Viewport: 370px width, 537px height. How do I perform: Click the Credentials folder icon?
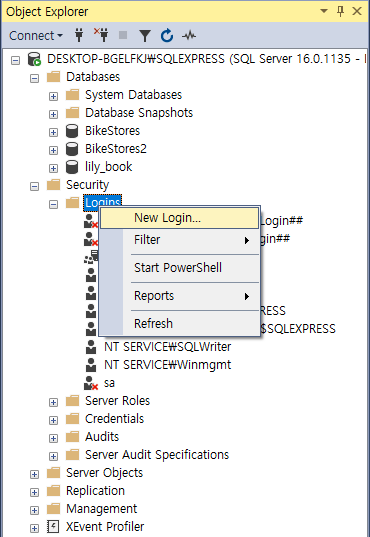(72, 419)
